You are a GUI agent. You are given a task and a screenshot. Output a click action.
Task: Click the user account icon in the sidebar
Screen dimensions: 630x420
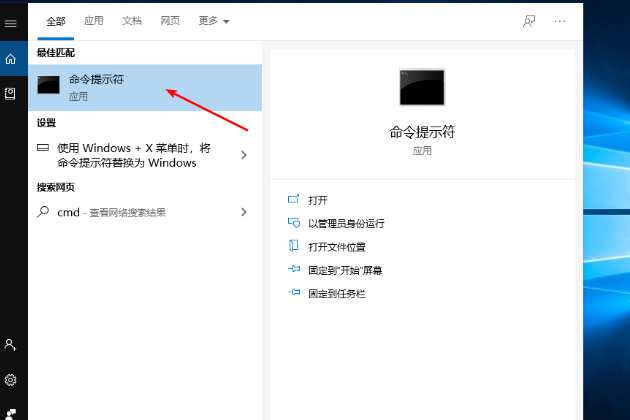[10, 345]
